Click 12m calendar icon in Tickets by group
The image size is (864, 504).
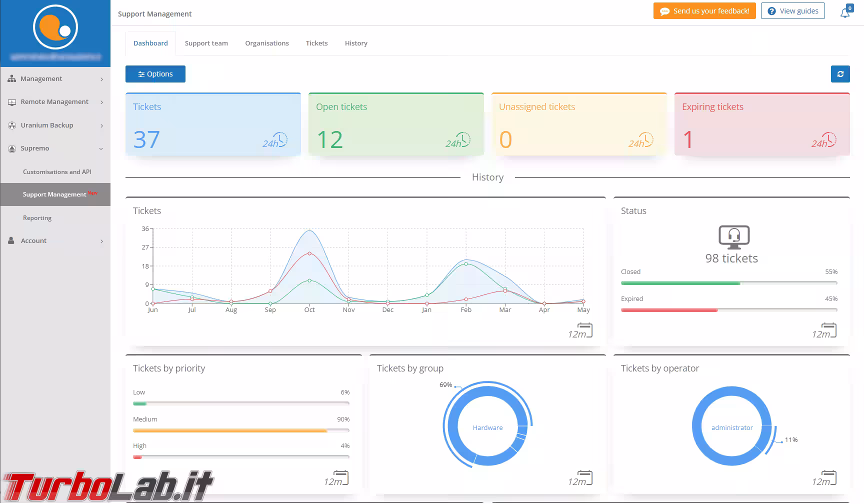tap(580, 478)
